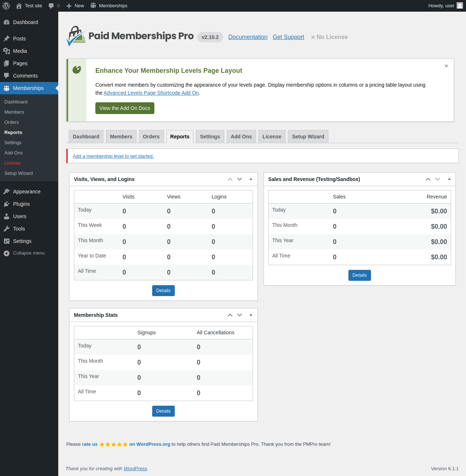
Task: Switch to the Add Ons tab
Action: [241, 137]
